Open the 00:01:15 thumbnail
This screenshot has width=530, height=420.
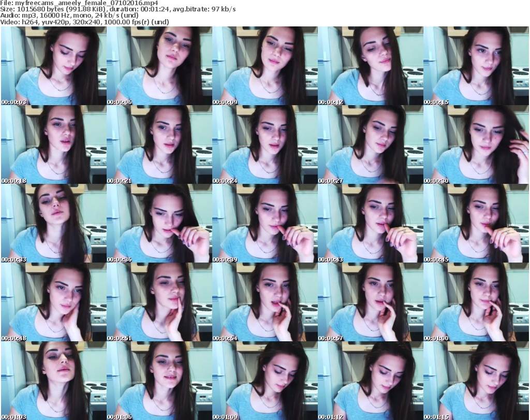[476, 381]
